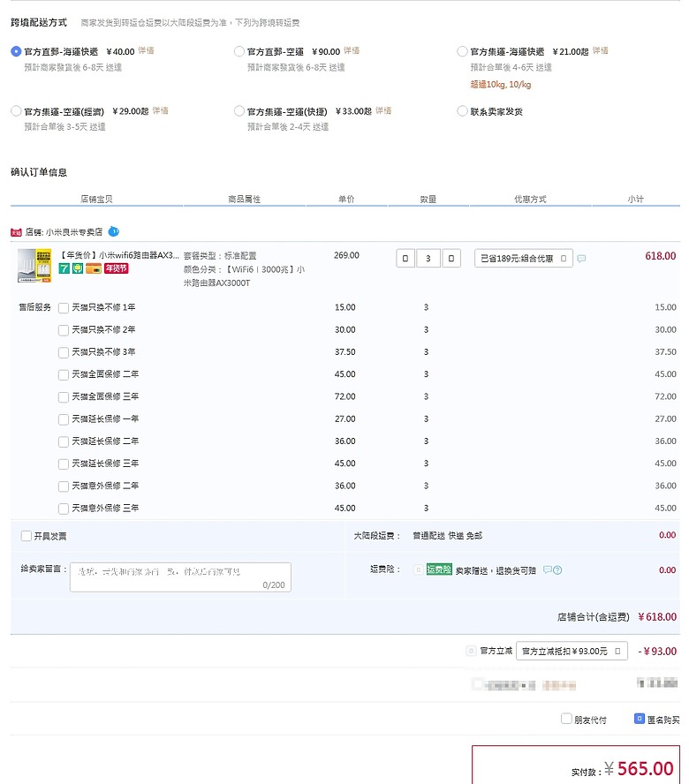This screenshot has width=689, height=784.
Task: Select 官方直郵-空運 shipping option
Action: tap(239, 51)
